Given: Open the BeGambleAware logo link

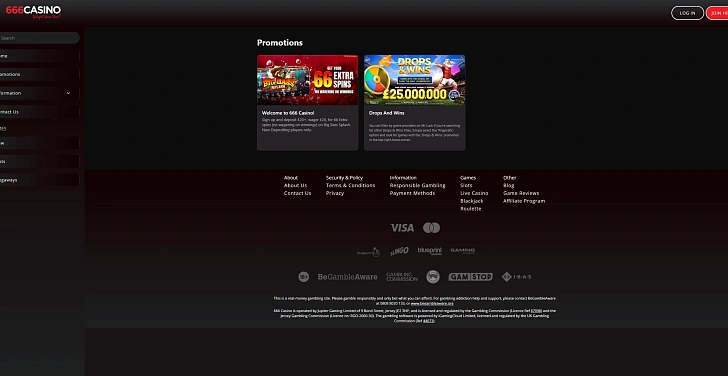Looking at the screenshot, I should [x=347, y=277].
